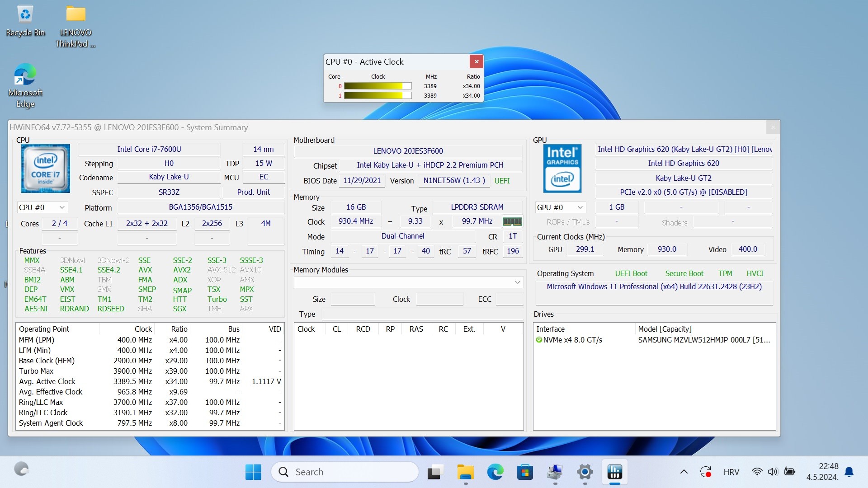
Task: Select the System Agent Clock row
Action: tap(150, 423)
